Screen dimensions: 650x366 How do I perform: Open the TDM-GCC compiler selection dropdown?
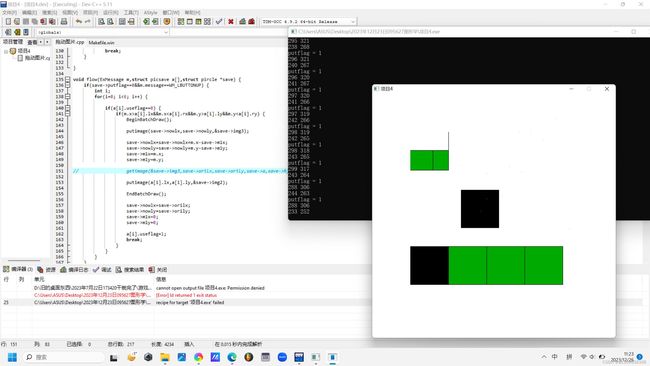coord(309,22)
